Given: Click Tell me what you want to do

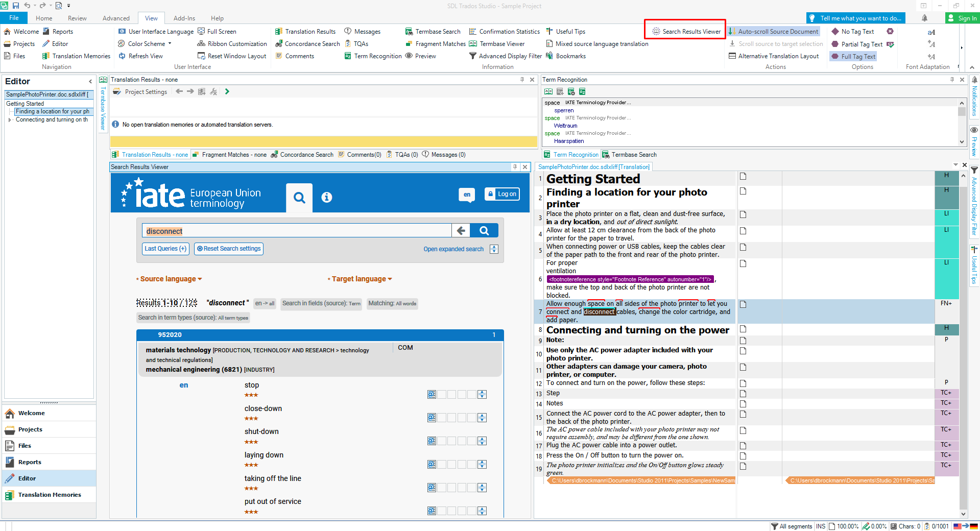Looking at the screenshot, I should pyautogui.click(x=856, y=18).
